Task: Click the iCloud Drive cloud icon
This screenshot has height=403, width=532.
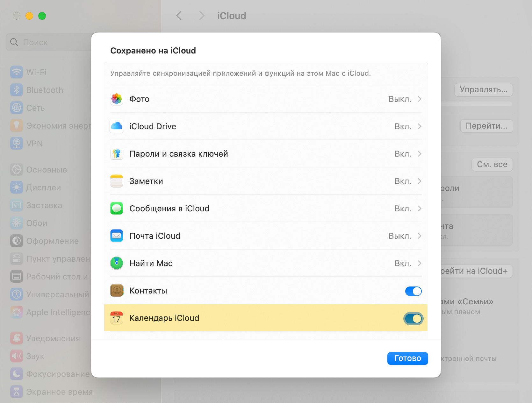Action: 117,126
